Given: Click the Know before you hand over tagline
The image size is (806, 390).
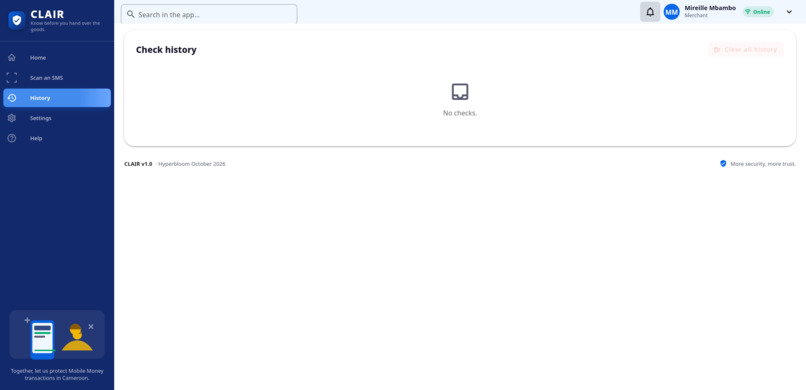Looking at the screenshot, I should (x=65, y=26).
